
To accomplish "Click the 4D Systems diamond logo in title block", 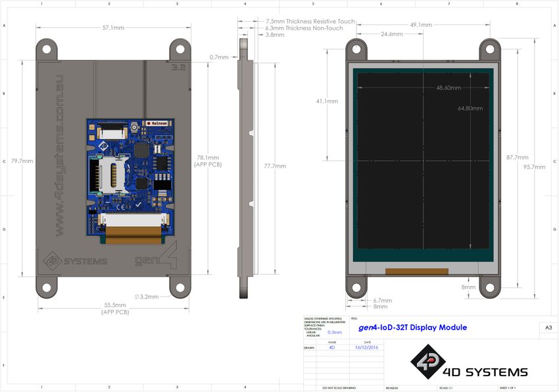I will tap(428, 362).
